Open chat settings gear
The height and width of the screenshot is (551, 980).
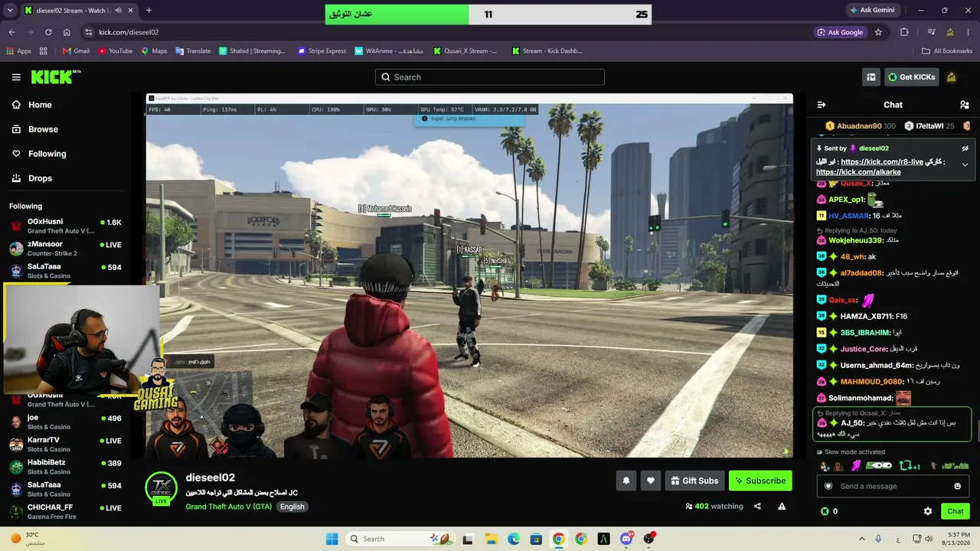(928, 511)
